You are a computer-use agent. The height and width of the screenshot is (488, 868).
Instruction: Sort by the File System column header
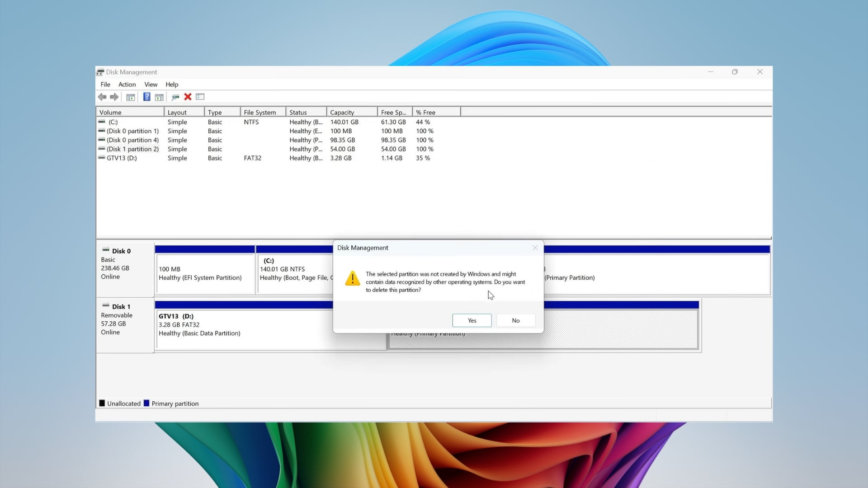click(x=263, y=112)
